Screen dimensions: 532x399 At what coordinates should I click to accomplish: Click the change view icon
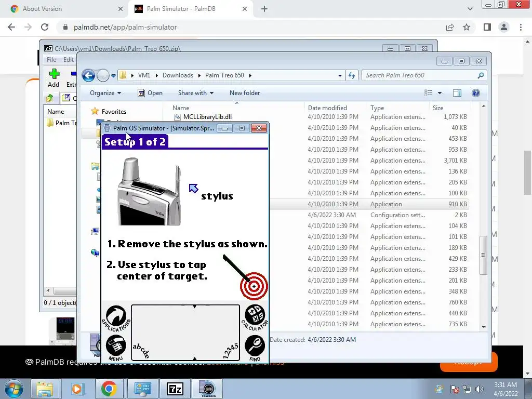coord(429,93)
